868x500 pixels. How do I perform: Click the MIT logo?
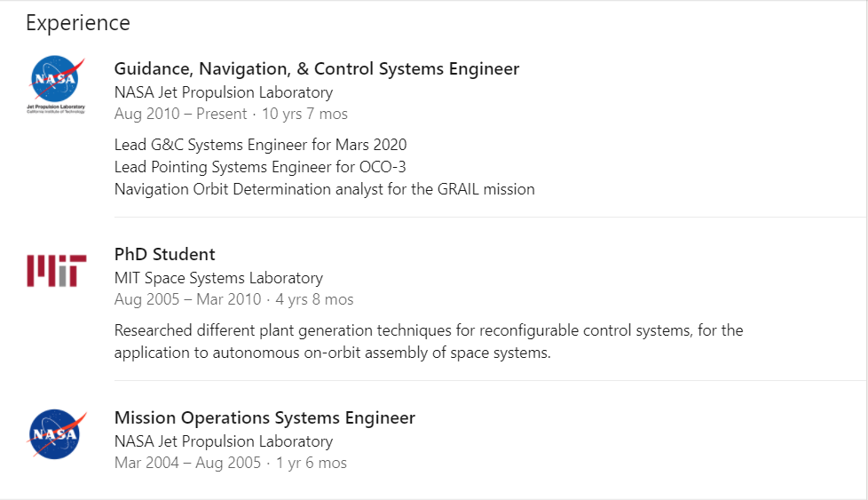pos(56,270)
